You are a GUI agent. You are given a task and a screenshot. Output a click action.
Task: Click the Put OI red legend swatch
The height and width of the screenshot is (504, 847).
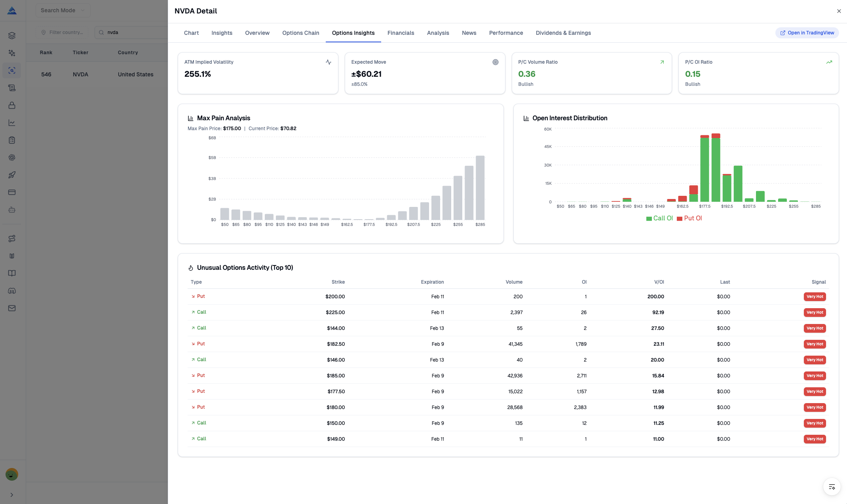point(679,218)
